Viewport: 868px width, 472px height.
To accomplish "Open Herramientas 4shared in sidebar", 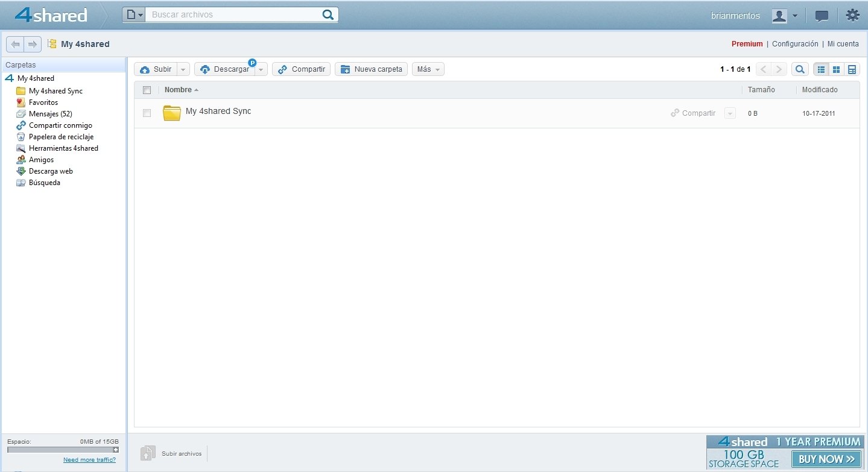I will [x=63, y=148].
